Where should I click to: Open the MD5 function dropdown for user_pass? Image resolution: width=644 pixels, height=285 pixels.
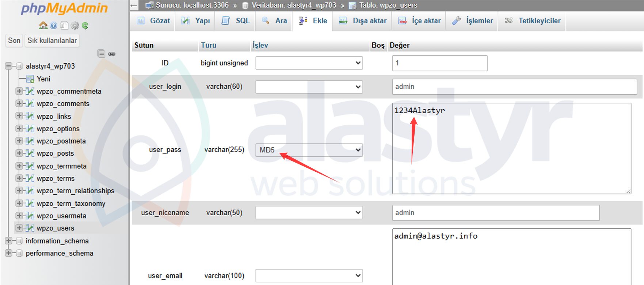pos(309,150)
